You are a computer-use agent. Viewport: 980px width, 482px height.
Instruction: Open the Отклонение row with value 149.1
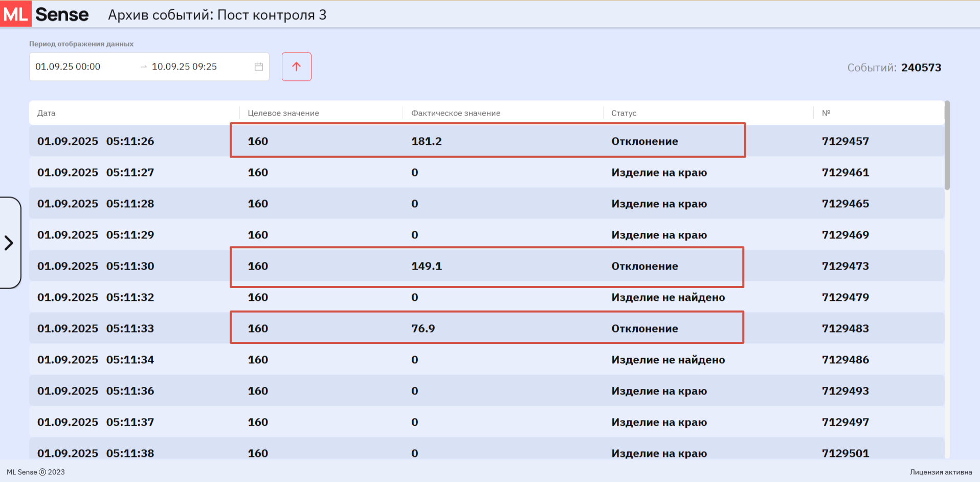[486, 267]
